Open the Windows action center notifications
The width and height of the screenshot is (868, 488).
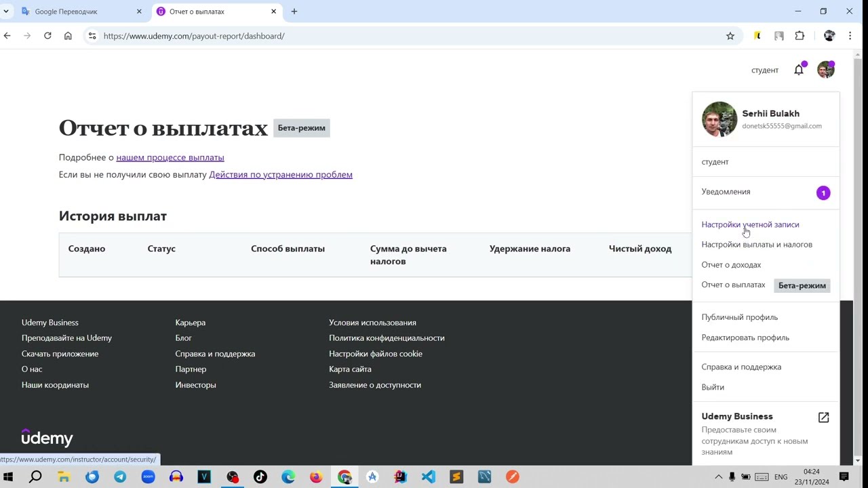click(x=844, y=476)
